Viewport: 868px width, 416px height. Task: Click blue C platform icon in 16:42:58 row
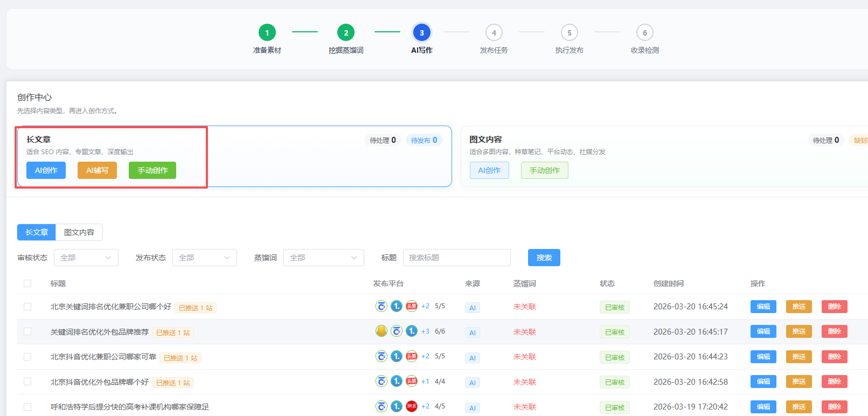(381, 381)
